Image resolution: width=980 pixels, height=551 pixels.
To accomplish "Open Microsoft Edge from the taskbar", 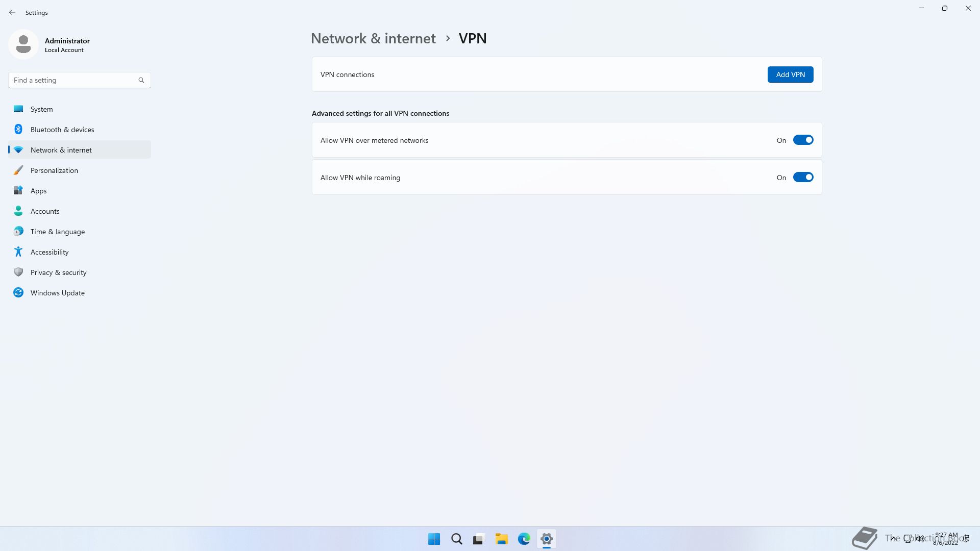I will (524, 539).
